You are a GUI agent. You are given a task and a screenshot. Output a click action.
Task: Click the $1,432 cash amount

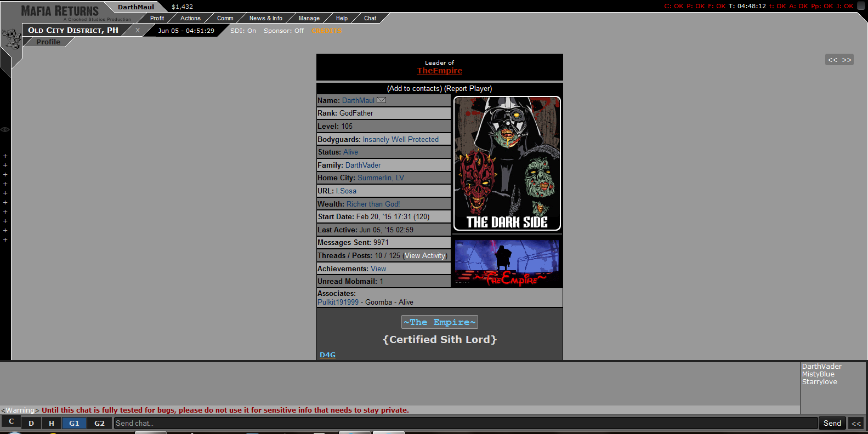182,7
